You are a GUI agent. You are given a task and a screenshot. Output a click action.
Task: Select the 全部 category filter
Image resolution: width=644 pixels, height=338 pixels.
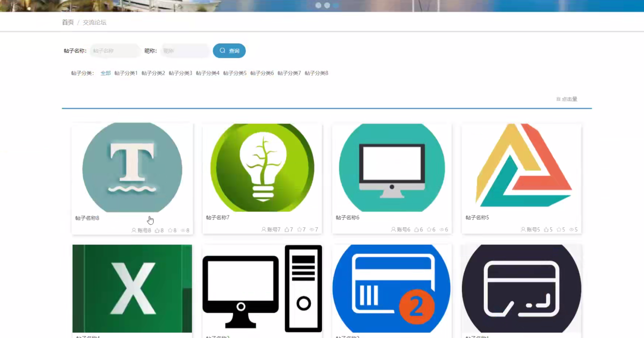coord(106,73)
